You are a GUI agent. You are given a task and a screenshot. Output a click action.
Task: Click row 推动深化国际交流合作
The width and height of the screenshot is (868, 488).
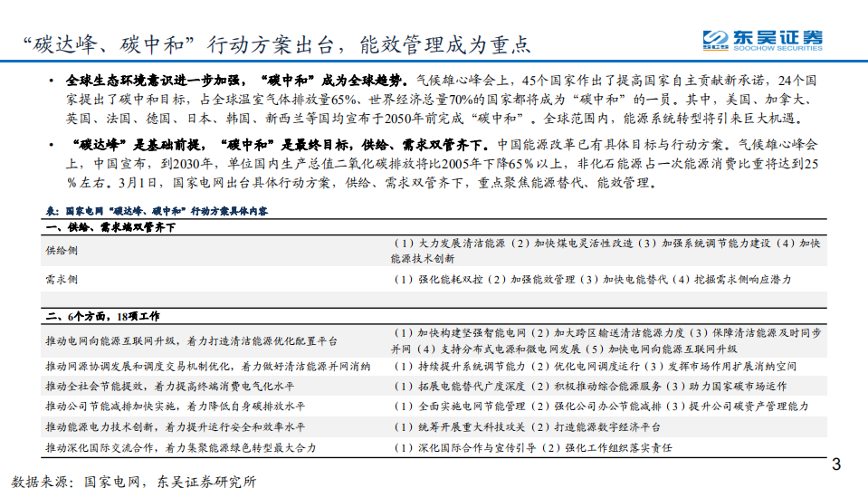(x=434, y=448)
